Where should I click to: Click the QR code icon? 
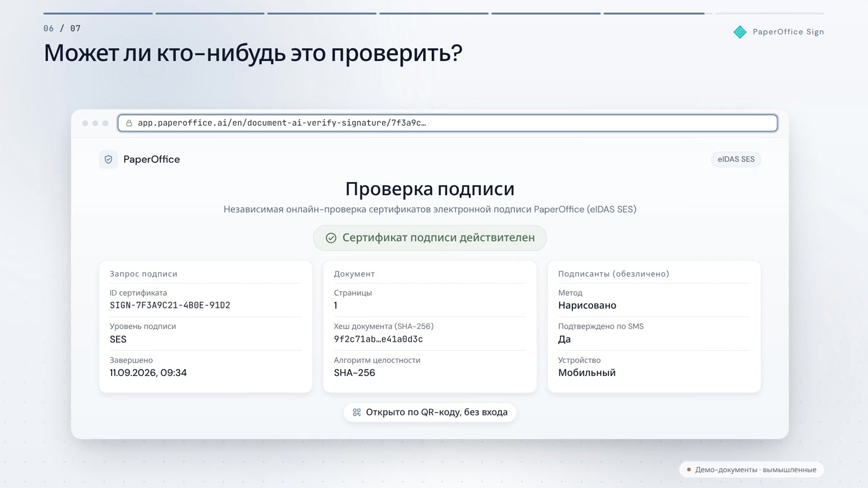[356, 413]
